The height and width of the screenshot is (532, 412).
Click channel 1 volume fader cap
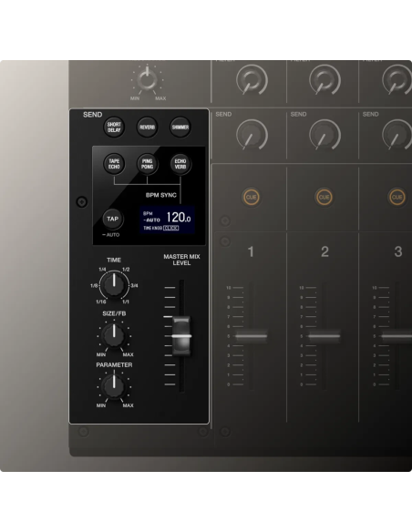click(252, 336)
